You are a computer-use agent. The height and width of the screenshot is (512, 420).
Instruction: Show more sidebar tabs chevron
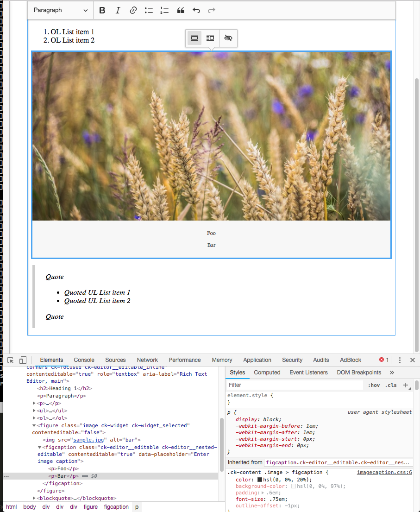coord(392,373)
